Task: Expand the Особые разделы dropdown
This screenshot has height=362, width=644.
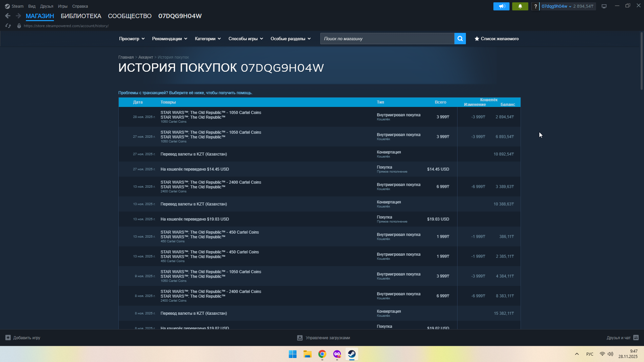Action: [x=290, y=39]
